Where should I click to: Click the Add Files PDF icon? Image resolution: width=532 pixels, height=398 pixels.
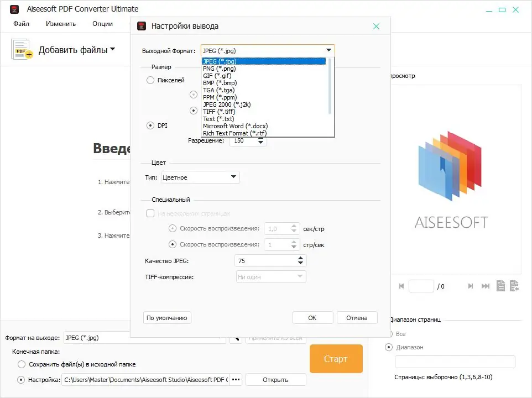tap(22, 50)
